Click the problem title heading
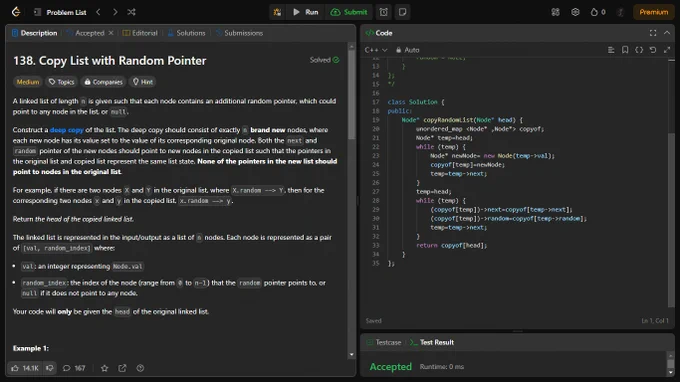 110,61
